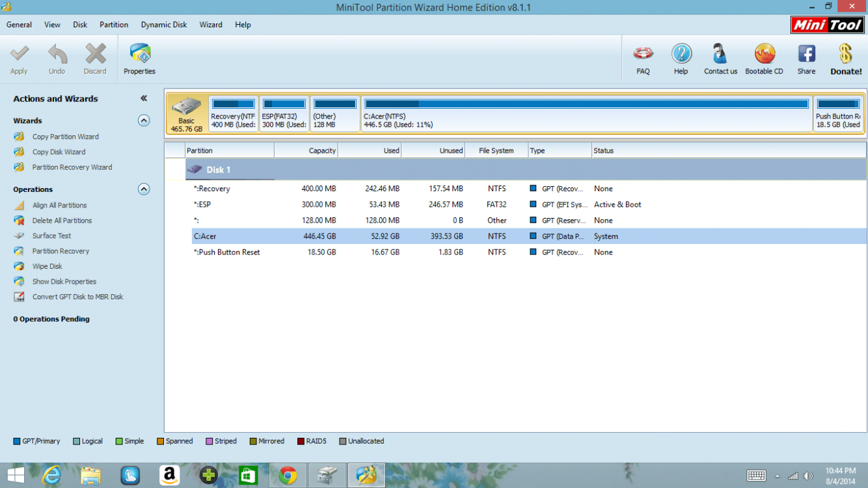
Task: Select the (Other) 128 MB disk map block
Action: [335, 114]
